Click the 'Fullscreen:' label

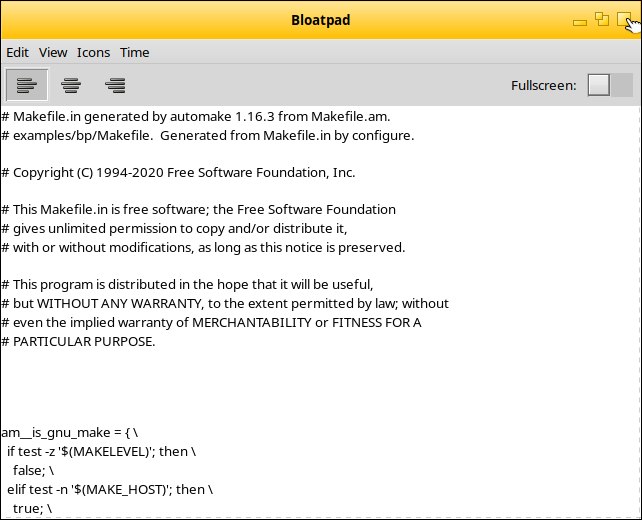pyautogui.click(x=544, y=85)
